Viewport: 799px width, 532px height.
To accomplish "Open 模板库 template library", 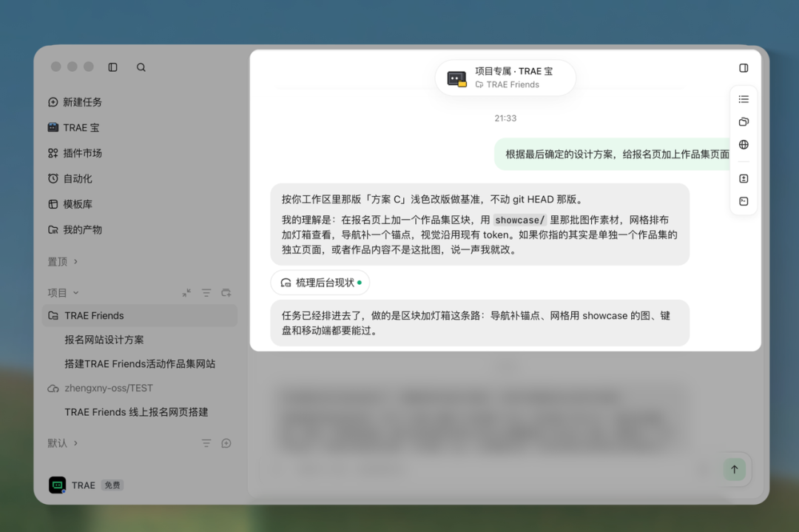I will coord(70,203).
